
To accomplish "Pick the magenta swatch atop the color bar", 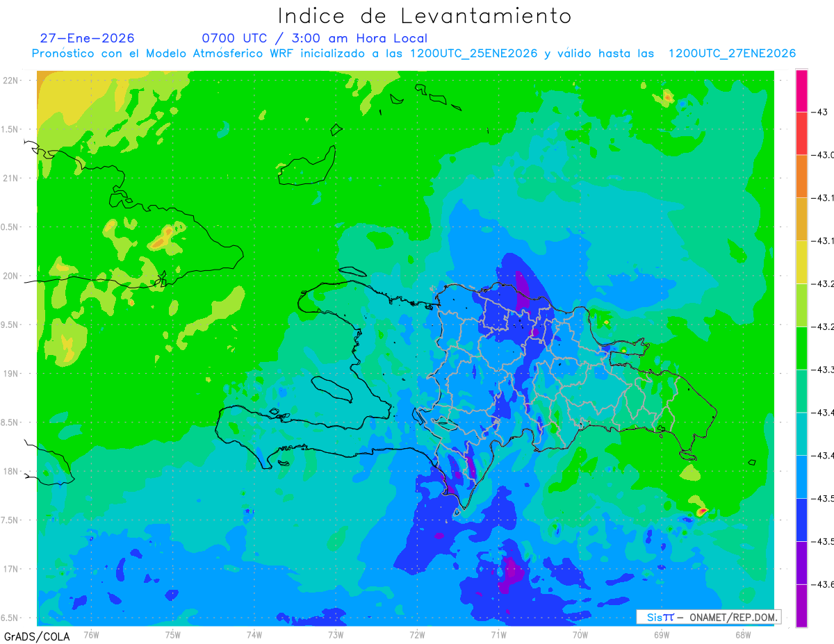I will (801, 90).
